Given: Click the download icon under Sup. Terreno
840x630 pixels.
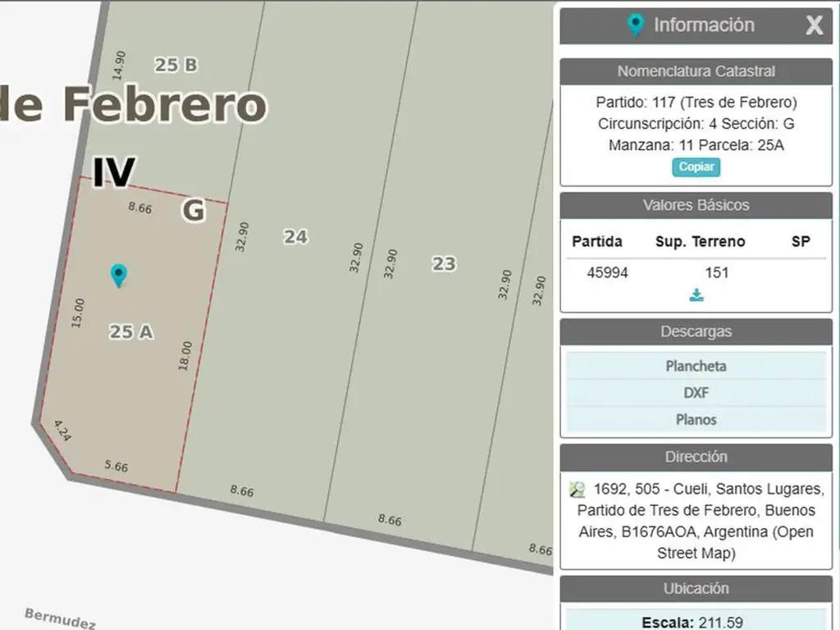Looking at the screenshot, I should tap(696, 295).
